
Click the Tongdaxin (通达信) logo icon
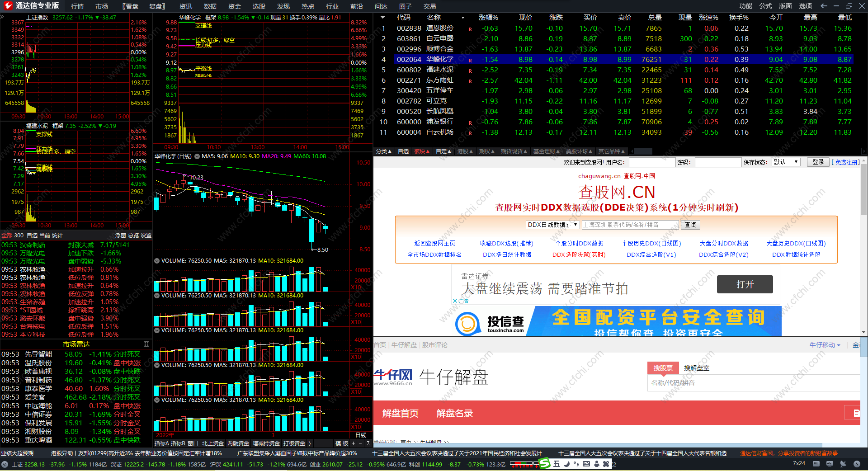pos(8,6)
